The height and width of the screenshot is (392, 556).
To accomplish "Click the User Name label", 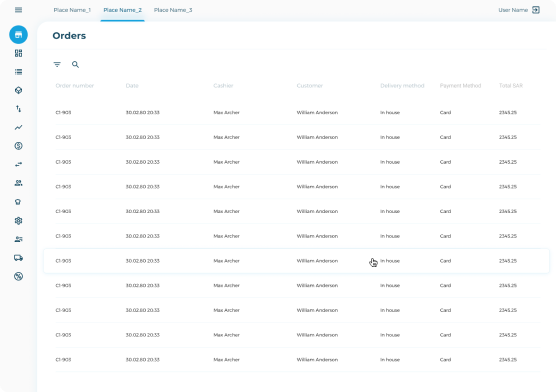I will click(513, 10).
